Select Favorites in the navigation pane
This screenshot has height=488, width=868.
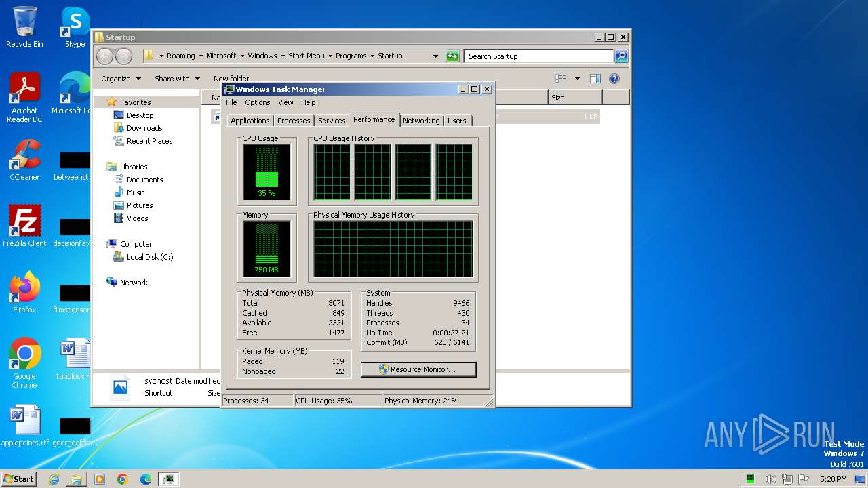pos(135,102)
